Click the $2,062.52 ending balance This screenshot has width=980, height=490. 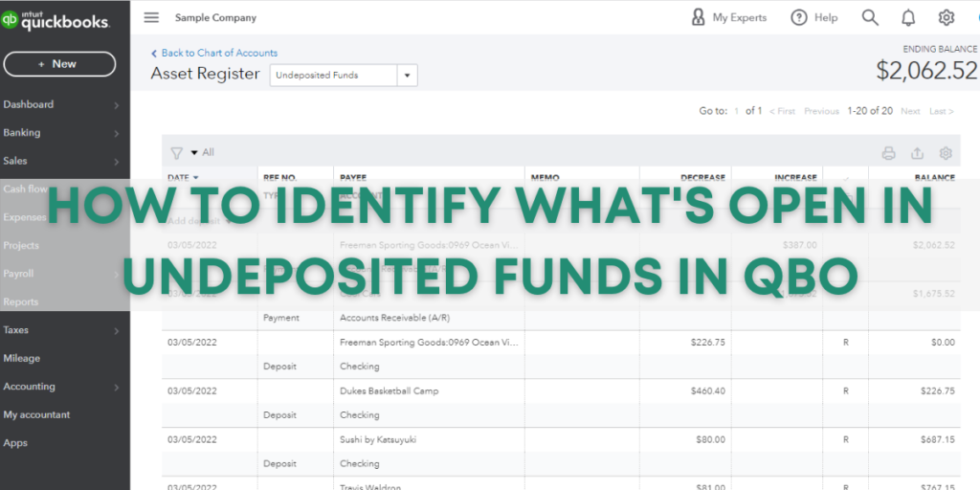click(x=926, y=71)
